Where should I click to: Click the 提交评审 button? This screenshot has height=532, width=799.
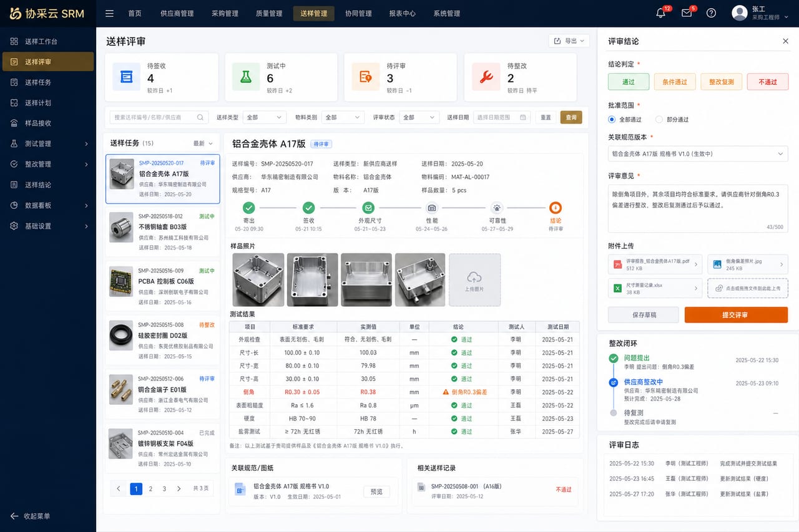[736, 315]
